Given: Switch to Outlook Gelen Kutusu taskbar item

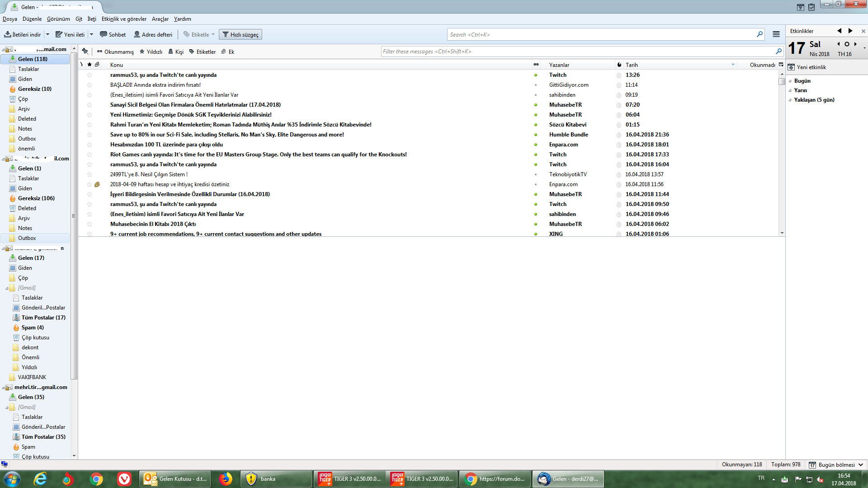Looking at the screenshot, I should (175, 479).
